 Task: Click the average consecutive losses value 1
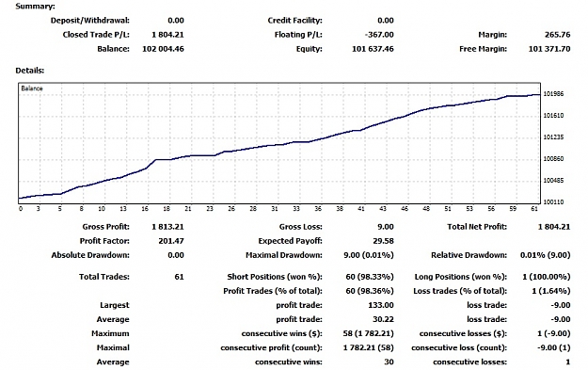pyautogui.click(x=567, y=362)
